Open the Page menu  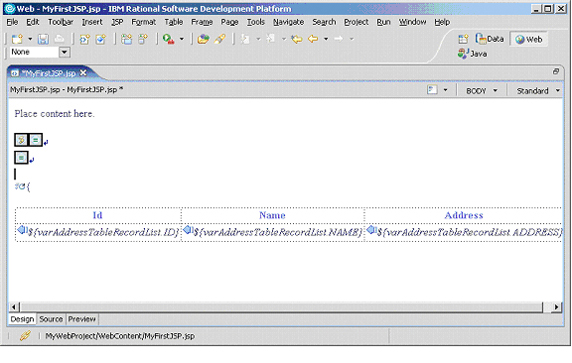pyautogui.click(x=229, y=22)
